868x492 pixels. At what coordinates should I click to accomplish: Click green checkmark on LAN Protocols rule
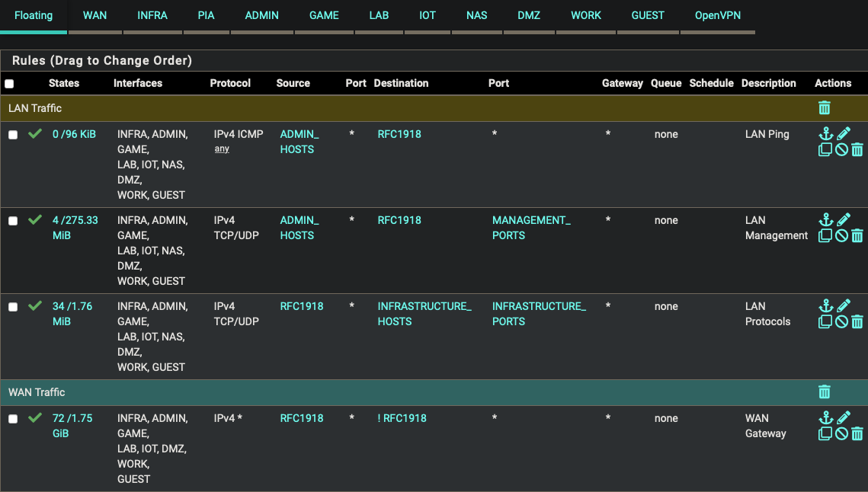click(34, 306)
